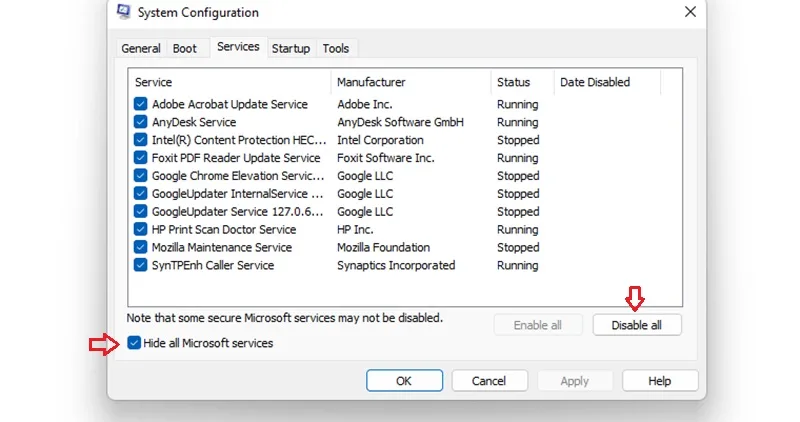Uncheck Adobe Acrobat Update Service
This screenshot has height=422, width=800.
click(x=140, y=104)
